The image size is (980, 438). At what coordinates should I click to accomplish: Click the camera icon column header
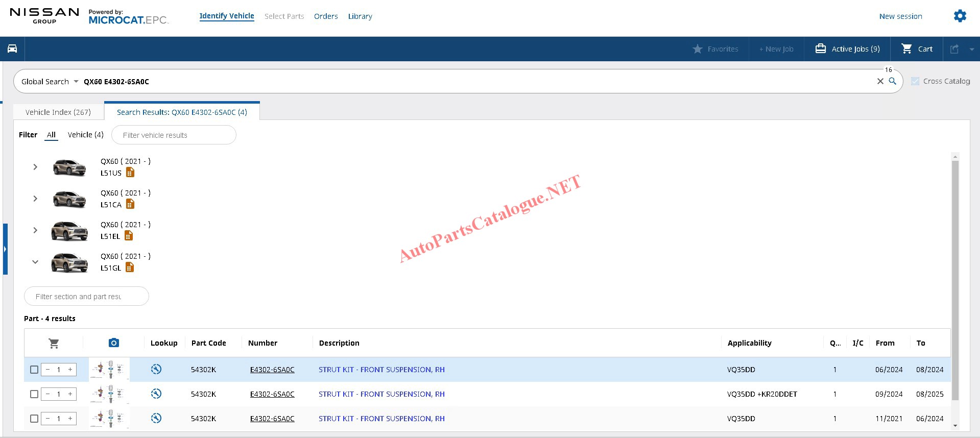pos(113,343)
